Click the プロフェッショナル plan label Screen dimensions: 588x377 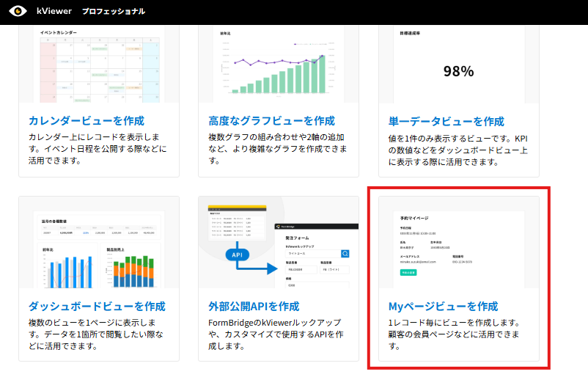[x=114, y=12]
